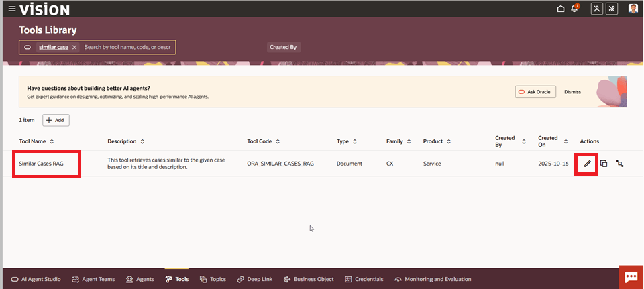
Task: Click the tool description text
Action: pyautogui.click(x=166, y=164)
